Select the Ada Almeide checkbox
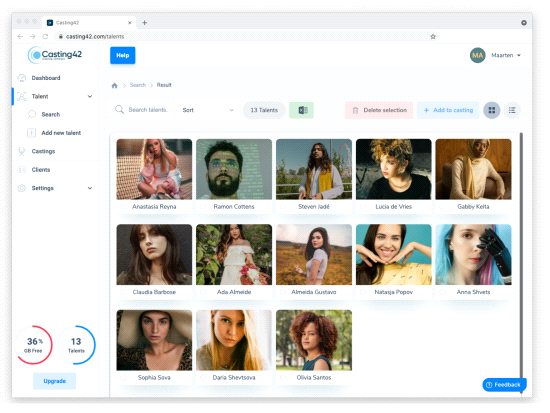The image size is (550, 413). point(203,292)
